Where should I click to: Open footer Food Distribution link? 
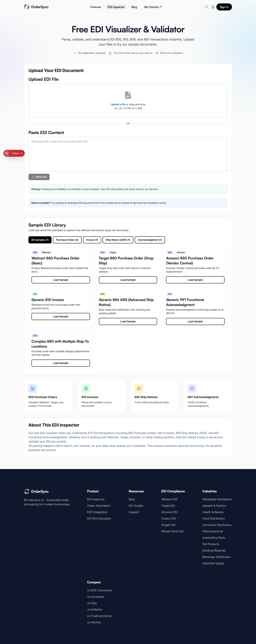[214, 519]
